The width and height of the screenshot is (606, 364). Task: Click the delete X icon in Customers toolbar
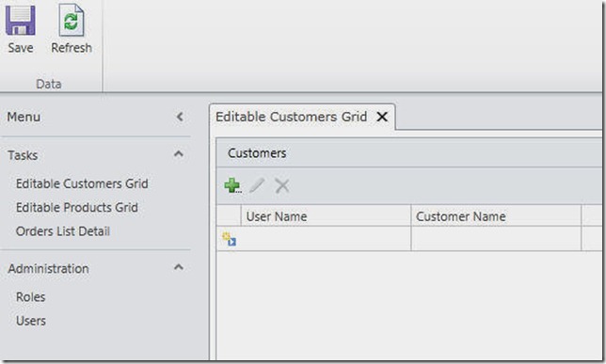(x=282, y=185)
